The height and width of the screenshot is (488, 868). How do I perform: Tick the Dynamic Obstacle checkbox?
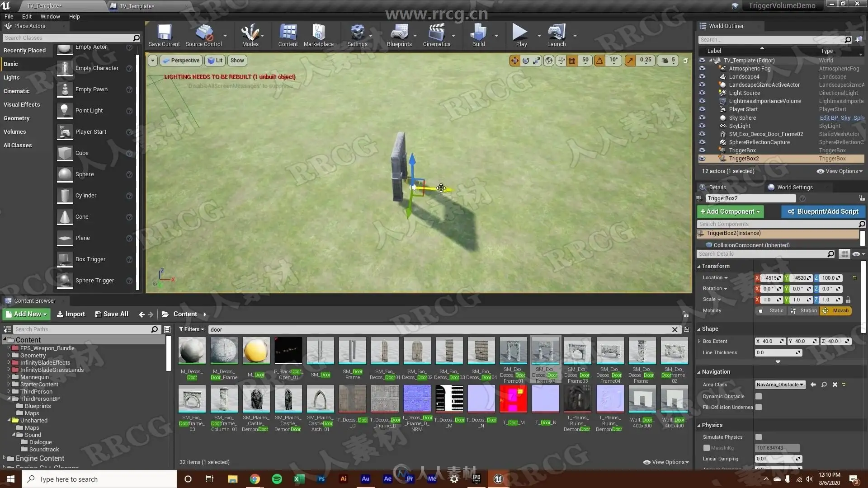[x=759, y=396]
